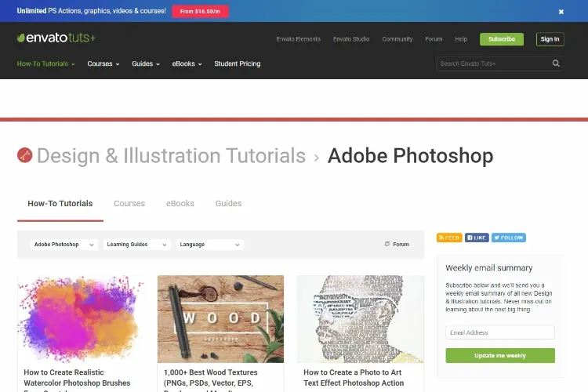588x392 pixels.
Task: Open the WOOD textures article thumbnail
Action: pos(220,319)
